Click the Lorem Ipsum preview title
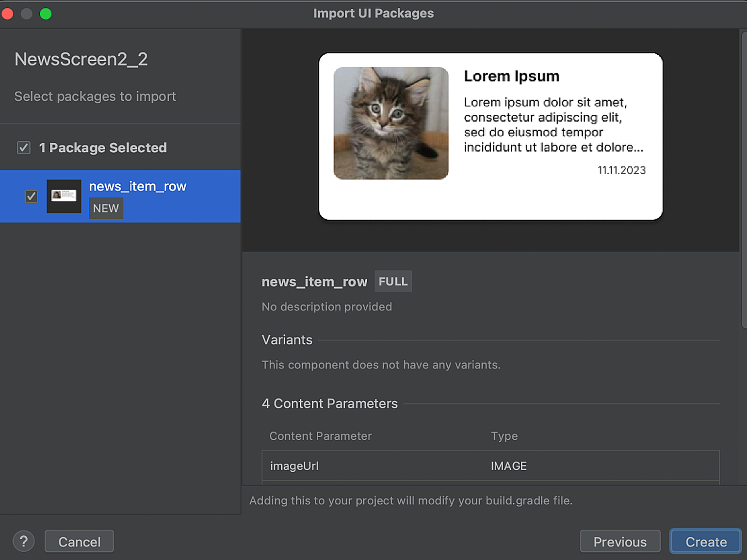747x560 pixels. tap(512, 76)
